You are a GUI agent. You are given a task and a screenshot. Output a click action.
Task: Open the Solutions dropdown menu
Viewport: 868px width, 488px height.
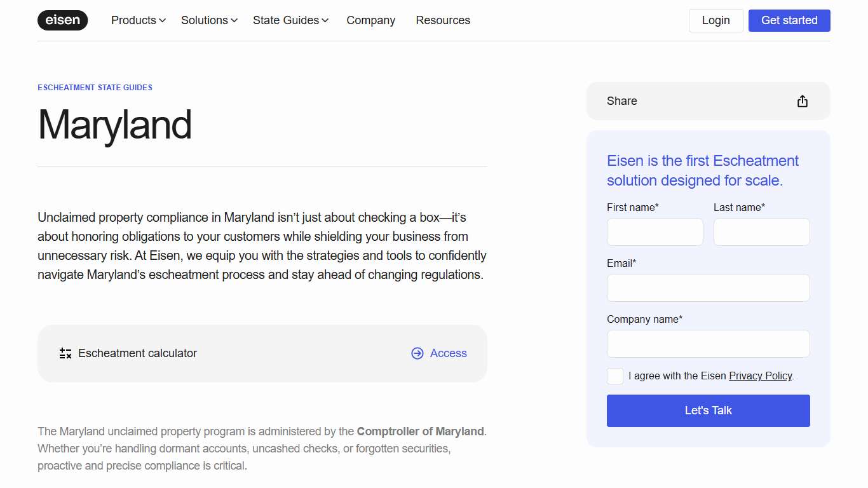pyautogui.click(x=209, y=20)
